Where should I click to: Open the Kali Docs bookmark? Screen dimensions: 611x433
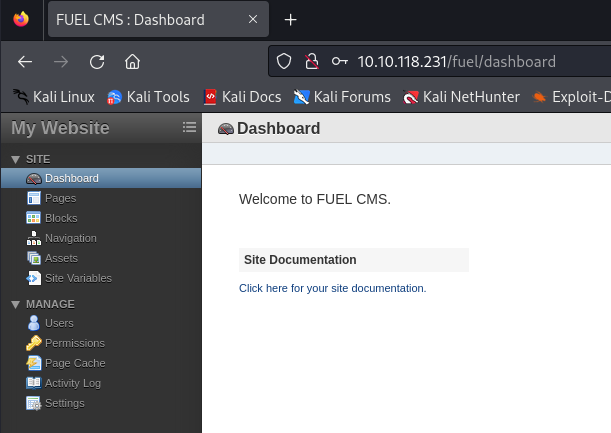(242, 97)
